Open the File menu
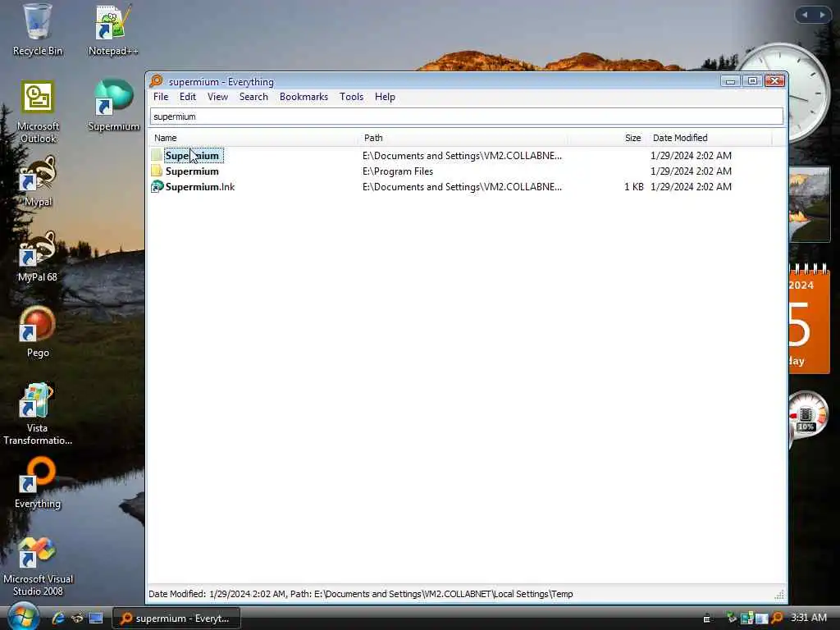 161,97
